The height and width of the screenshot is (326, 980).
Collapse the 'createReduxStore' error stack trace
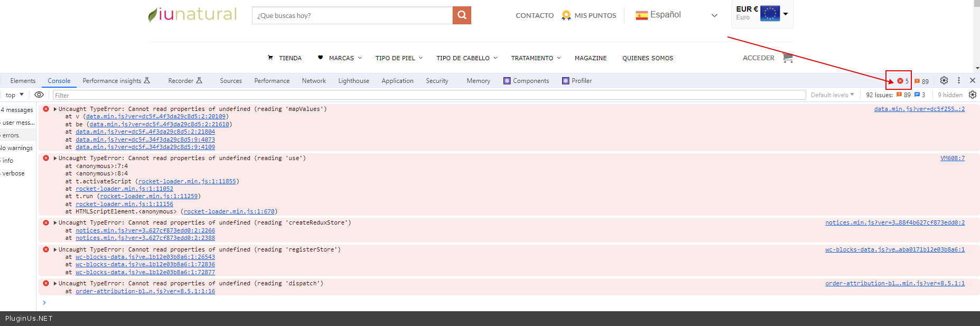click(55, 222)
